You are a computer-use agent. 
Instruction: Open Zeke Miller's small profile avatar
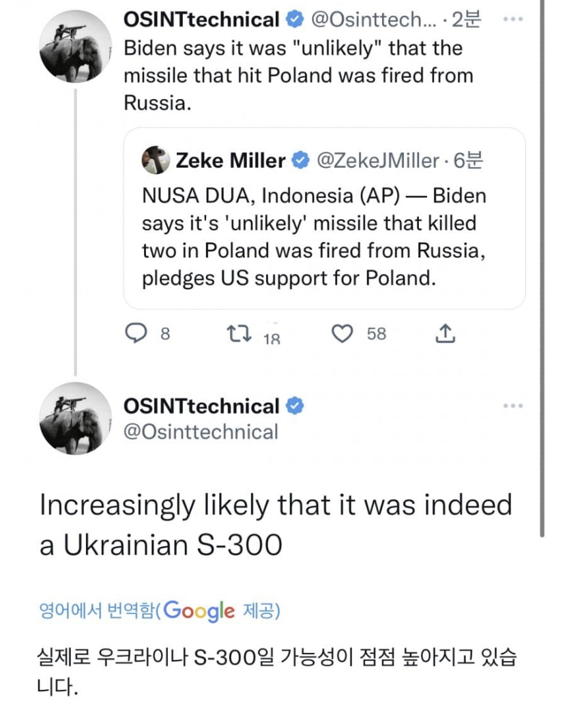[x=156, y=160]
